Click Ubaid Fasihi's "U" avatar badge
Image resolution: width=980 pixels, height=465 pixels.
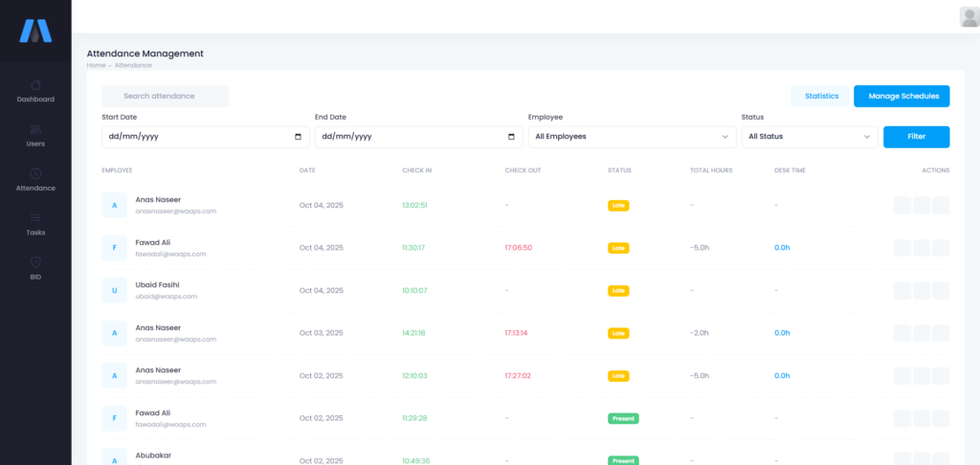pyautogui.click(x=114, y=290)
